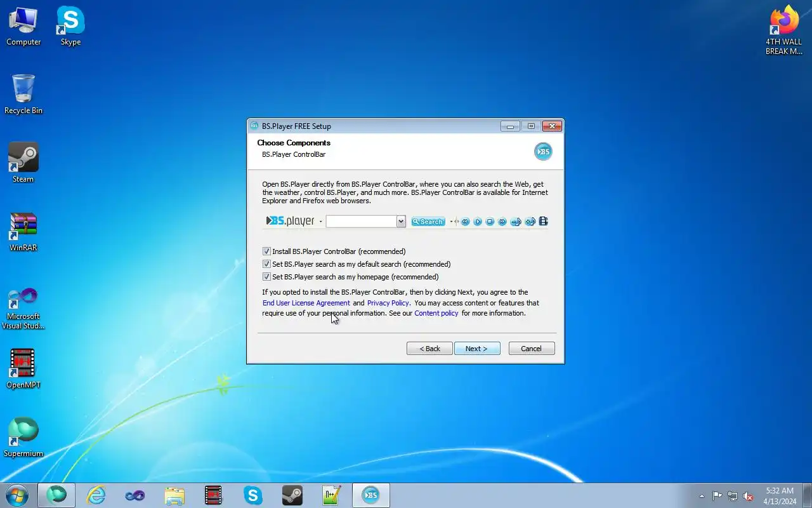Open the Content policy link

click(436, 313)
